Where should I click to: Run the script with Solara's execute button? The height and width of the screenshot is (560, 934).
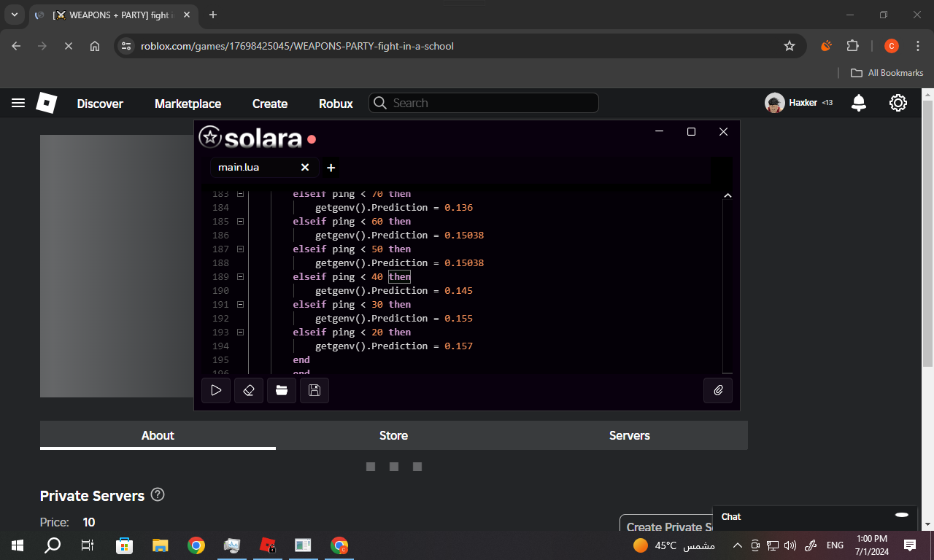(x=216, y=391)
